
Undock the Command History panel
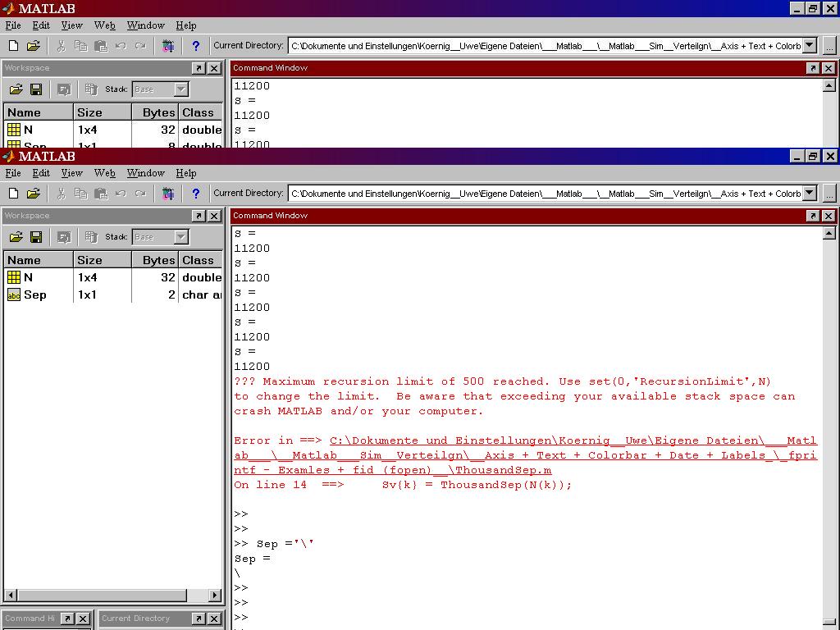pos(67,619)
